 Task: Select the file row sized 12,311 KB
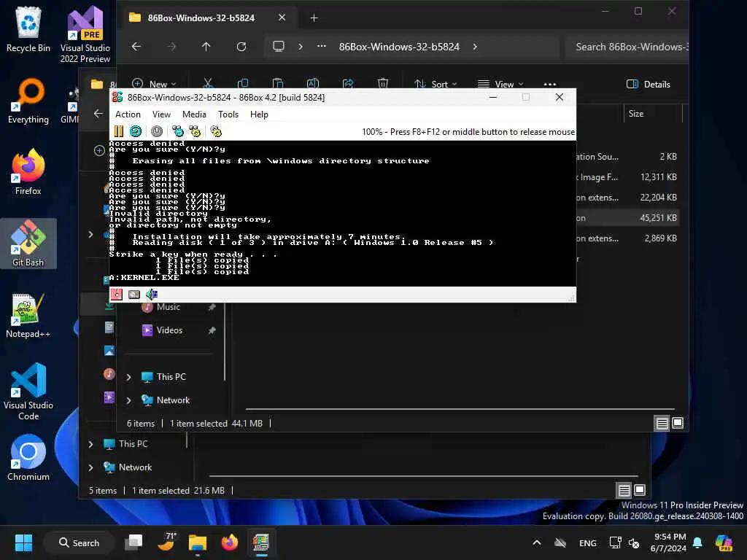[627, 177]
